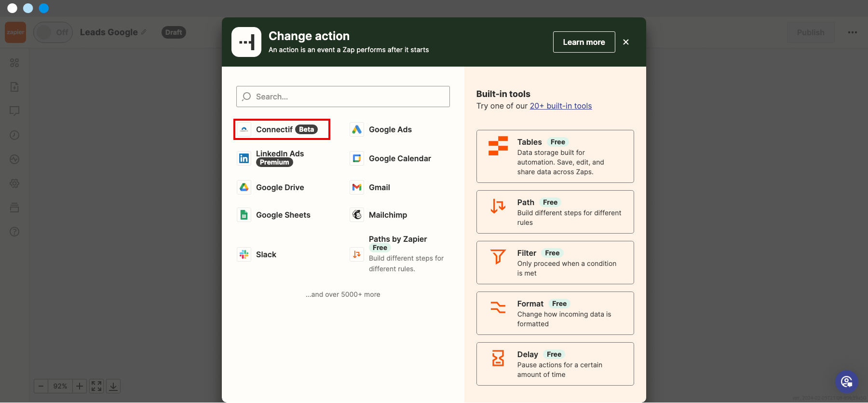Open the help chat bubble icon

point(847,382)
